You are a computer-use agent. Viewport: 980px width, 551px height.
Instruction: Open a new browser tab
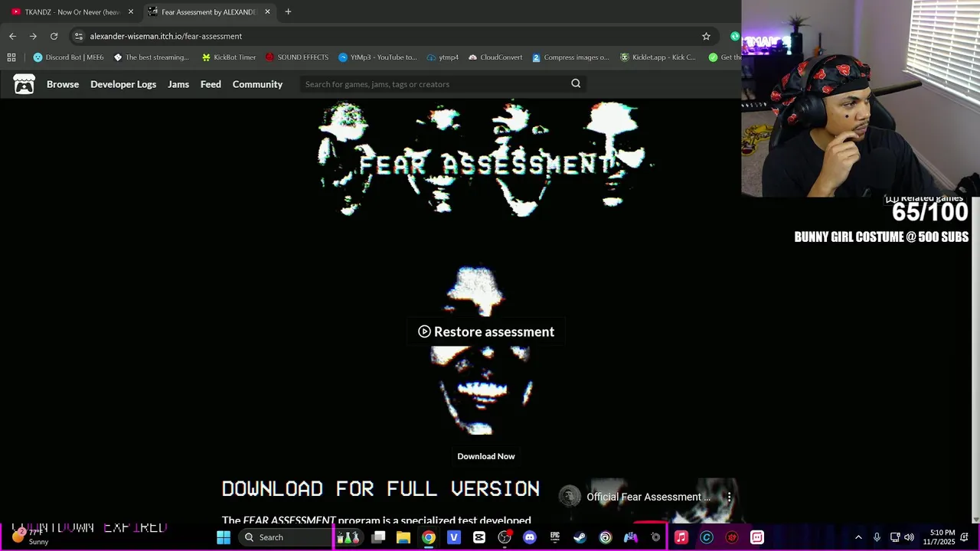(288, 11)
